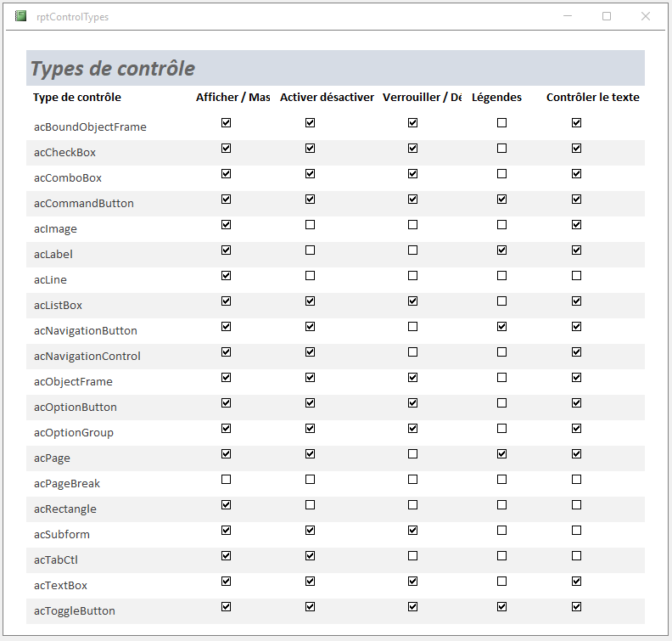This screenshot has height=641, width=672.
Task: Click 'Contrôler le texte' column header
Action: pos(593,98)
